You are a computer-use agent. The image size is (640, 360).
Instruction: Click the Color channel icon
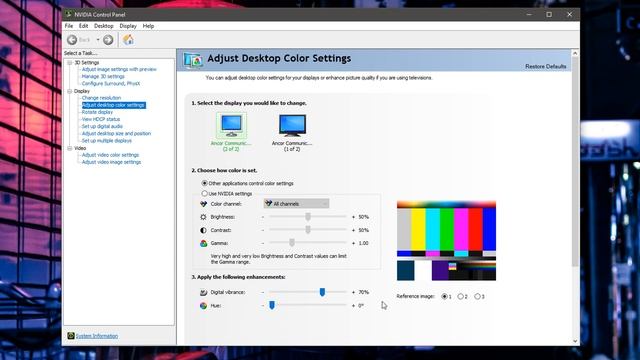[x=203, y=204]
